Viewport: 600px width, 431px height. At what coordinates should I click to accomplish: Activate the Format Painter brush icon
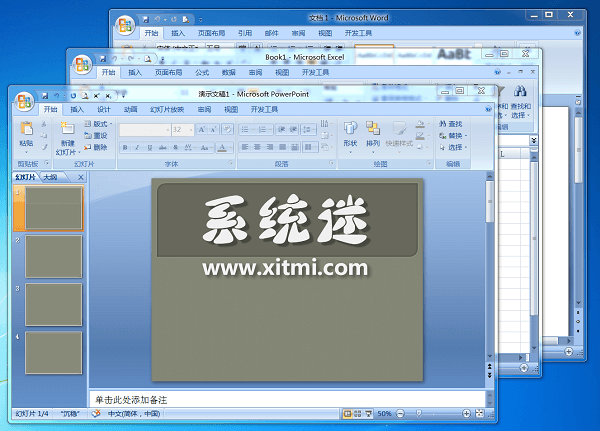tap(44, 147)
